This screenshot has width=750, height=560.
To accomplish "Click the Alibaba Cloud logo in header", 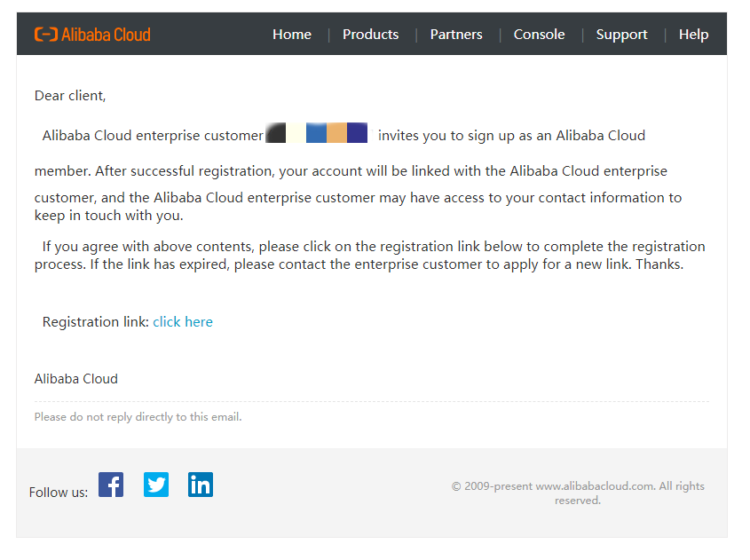I will pos(92,35).
